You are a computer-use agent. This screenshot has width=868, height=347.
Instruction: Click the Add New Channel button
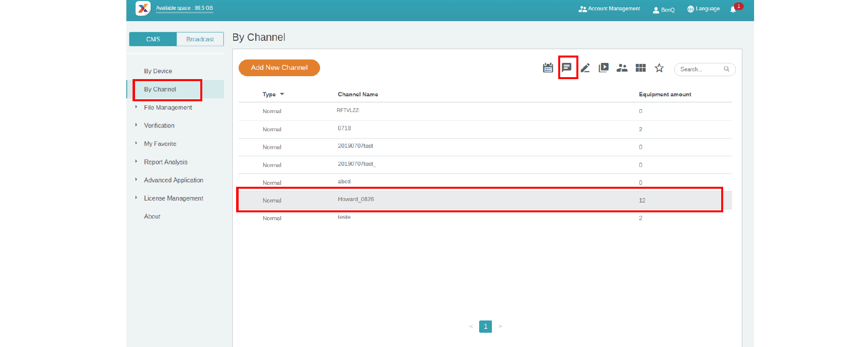pos(279,68)
